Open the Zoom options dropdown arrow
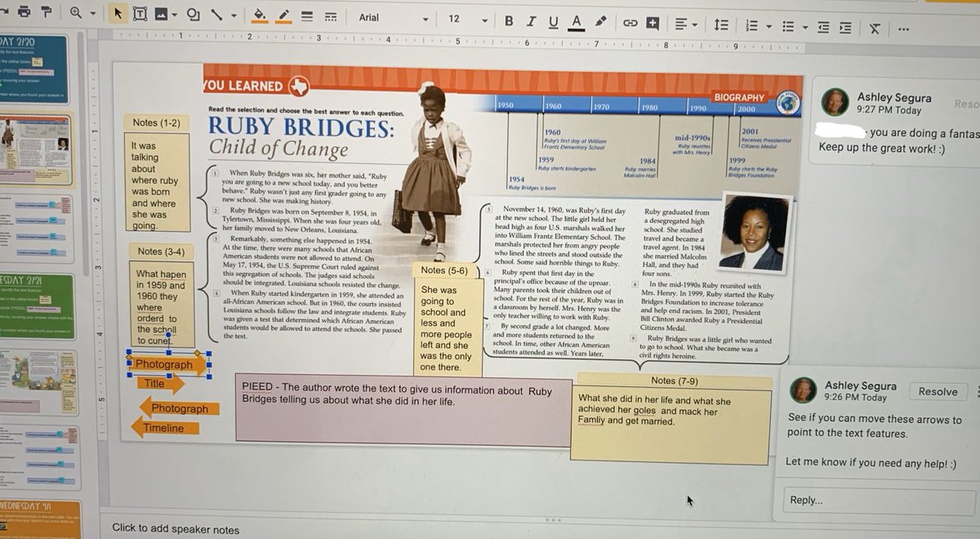The width and height of the screenshot is (980, 539). pos(92,15)
